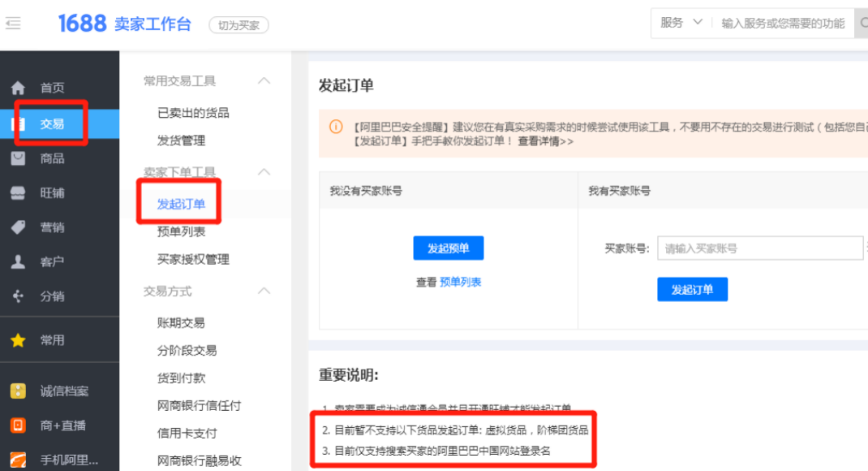Click the orange info icon in the safety notice
Image resolution: width=868 pixels, height=471 pixels.
(336, 127)
